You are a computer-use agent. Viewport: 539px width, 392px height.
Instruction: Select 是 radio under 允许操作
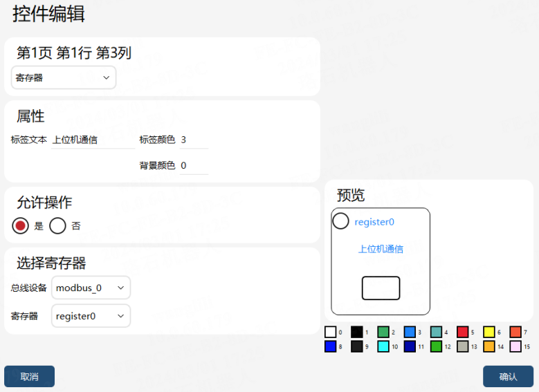tap(20, 225)
